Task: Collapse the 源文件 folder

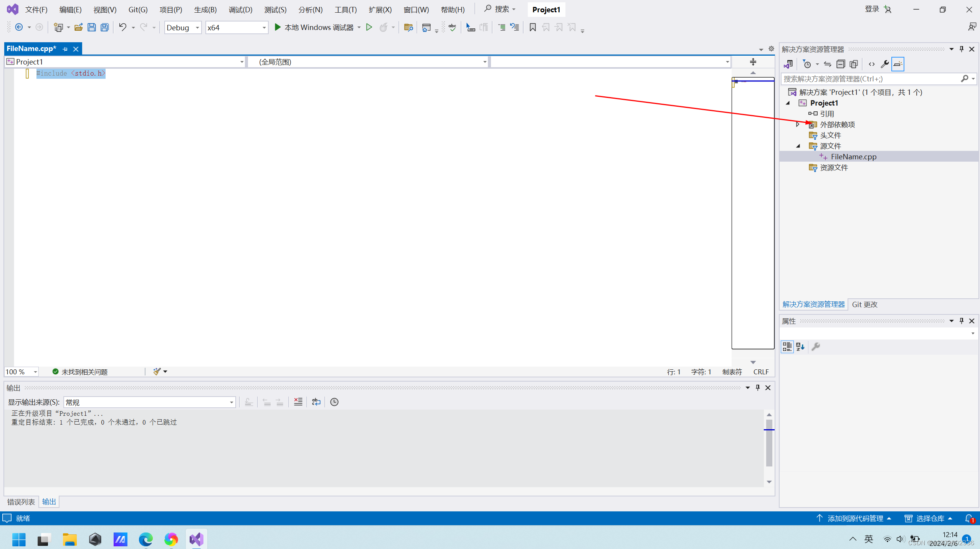Action: 798,146
